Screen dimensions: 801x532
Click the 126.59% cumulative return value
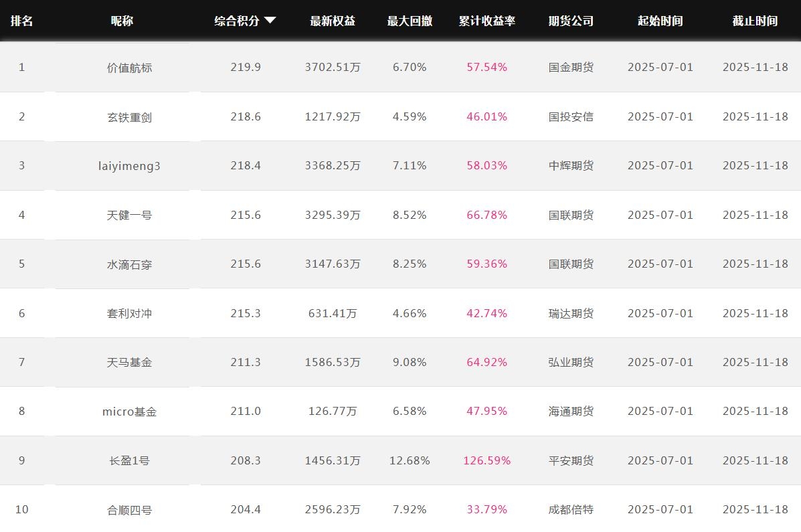tap(486, 460)
